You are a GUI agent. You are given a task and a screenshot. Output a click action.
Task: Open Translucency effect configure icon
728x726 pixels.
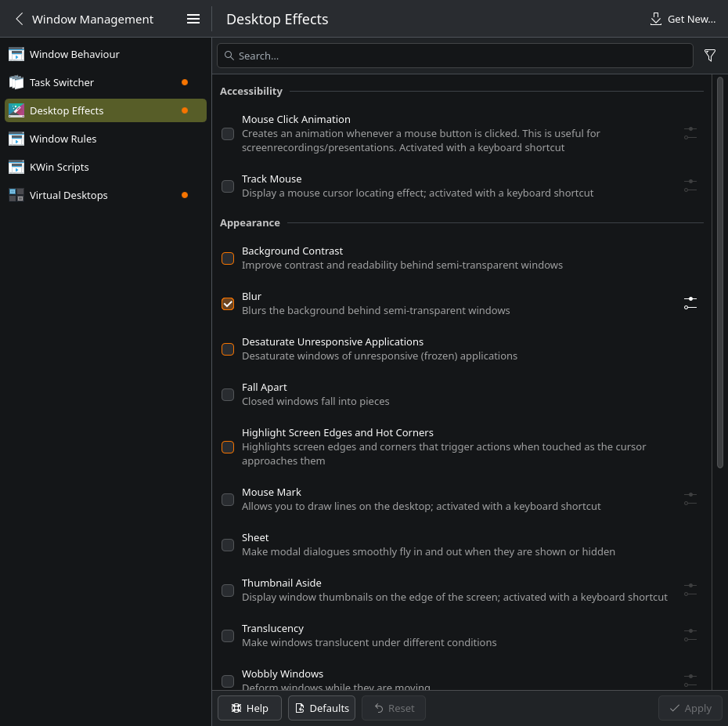pyautogui.click(x=690, y=635)
